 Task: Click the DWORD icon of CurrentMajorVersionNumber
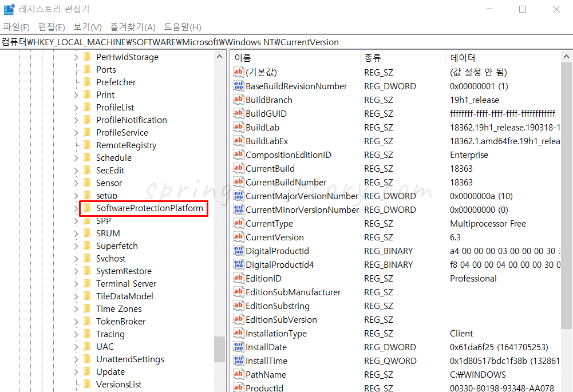pyautogui.click(x=238, y=196)
